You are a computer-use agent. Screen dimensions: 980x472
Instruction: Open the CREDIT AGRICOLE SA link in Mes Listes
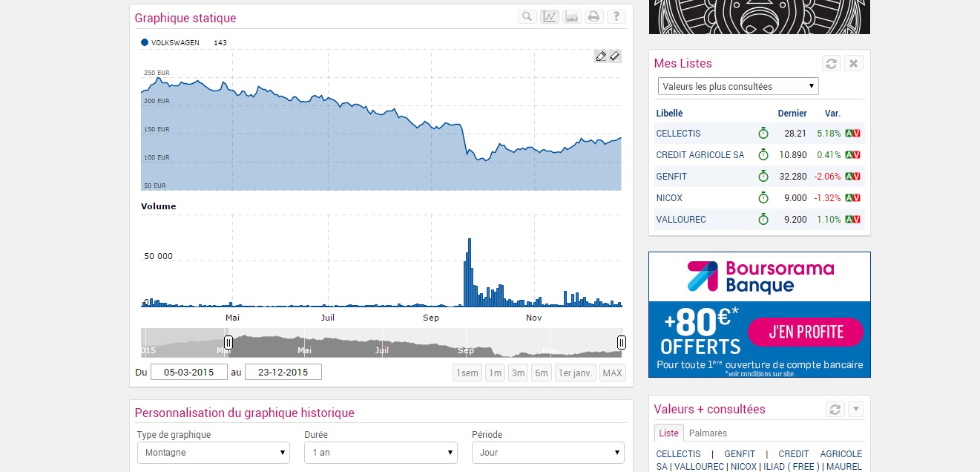tap(700, 155)
